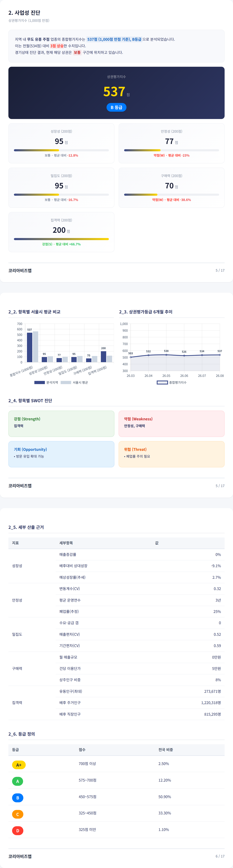This screenshot has height=868, width=233.
Task: Click the 집객력 (200점) card progress bar
Action: pos(61,239)
